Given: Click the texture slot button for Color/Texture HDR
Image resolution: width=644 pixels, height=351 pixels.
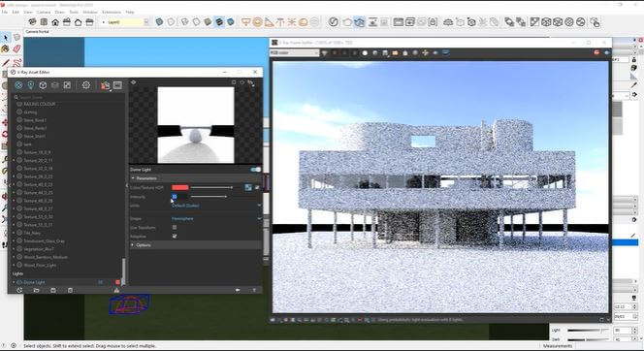Looking at the screenshot, I should tap(248, 187).
